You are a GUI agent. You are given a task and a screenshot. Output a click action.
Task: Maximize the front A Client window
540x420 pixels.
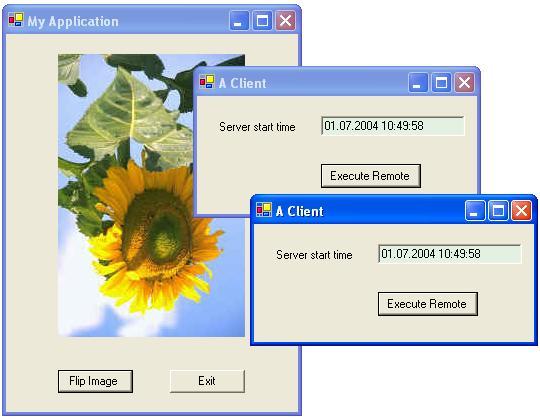click(x=498, y=210)
